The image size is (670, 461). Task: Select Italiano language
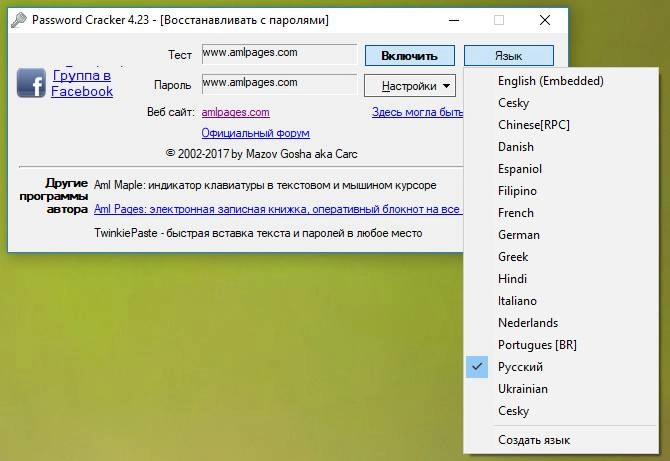(561, 301)
